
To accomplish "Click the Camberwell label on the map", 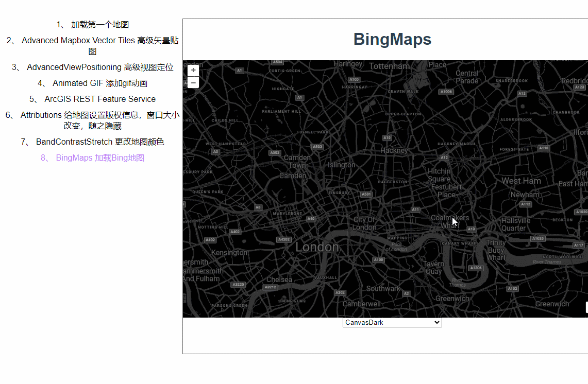I will tap(361, 304).
